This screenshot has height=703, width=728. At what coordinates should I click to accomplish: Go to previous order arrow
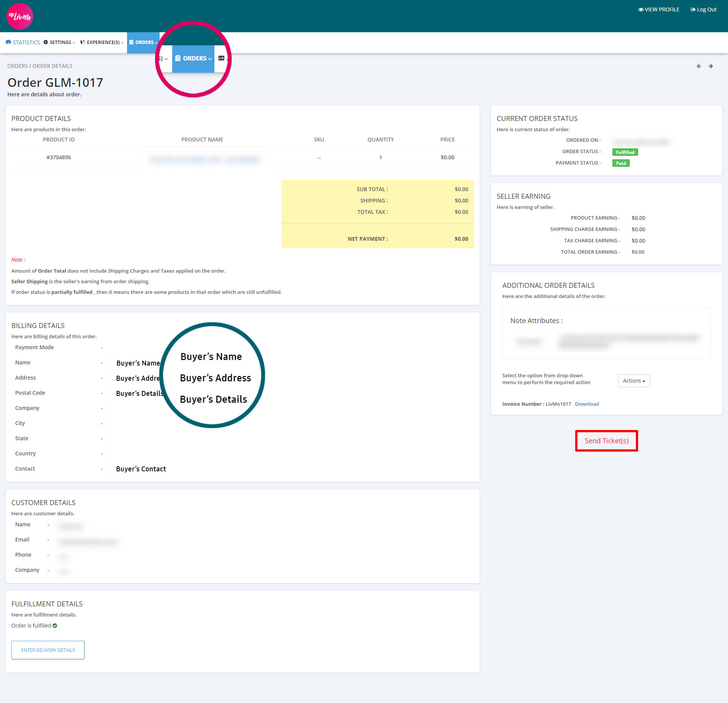[699, 66]
